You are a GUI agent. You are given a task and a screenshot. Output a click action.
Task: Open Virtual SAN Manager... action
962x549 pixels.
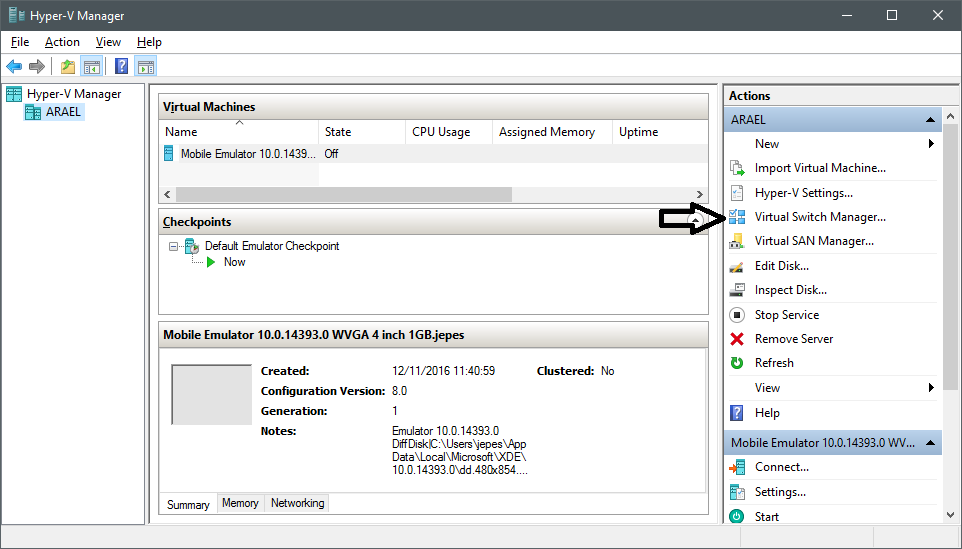814,241
